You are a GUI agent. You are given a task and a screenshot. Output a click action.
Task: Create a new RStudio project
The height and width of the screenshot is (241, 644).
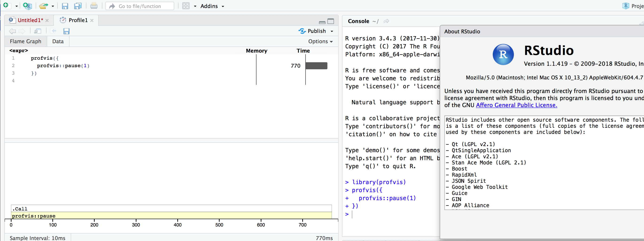tap(27, 6)
